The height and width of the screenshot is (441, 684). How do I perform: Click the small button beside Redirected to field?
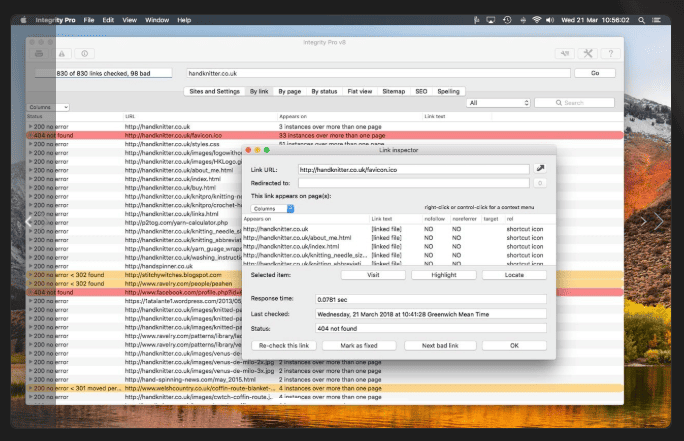[x=540, y=183]
